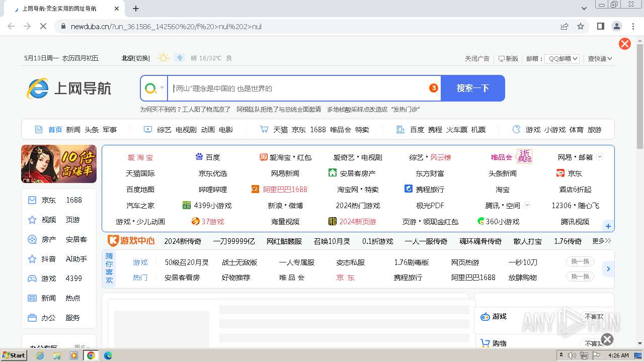Image resolution: width=644 pixels, height=362 pixels.
Task: Open AI助手 sidebar link
Action: [x=76, y=259]
